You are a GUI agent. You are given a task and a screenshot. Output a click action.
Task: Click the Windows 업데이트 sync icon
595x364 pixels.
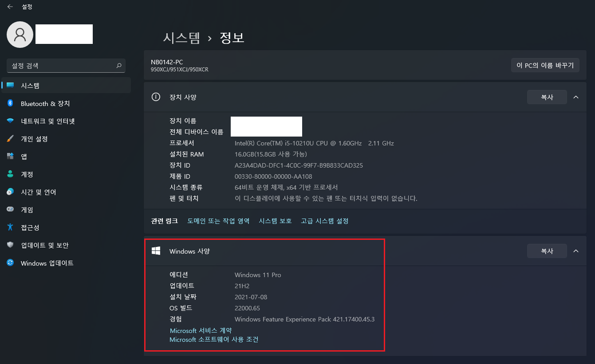tap(10, 263)
